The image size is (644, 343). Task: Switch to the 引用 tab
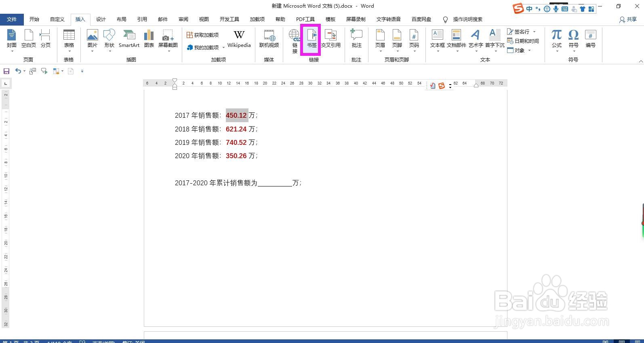(142, 19)
